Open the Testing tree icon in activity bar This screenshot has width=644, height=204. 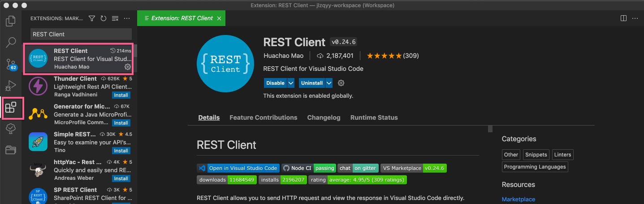(11, 129)
